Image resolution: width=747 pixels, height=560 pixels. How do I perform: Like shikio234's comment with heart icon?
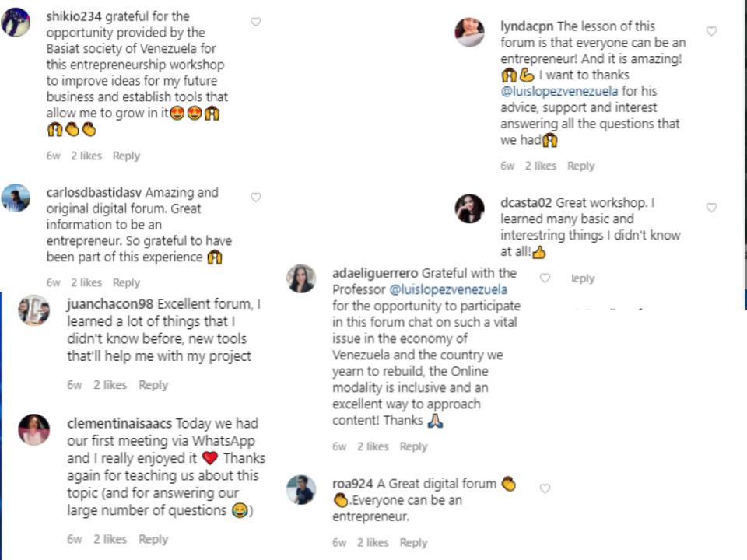coord(255,22)
